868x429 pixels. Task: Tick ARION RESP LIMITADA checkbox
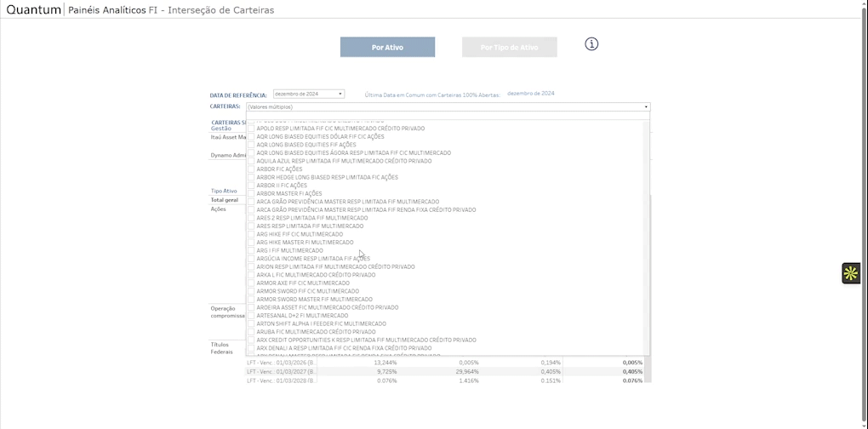click(x=251, y=266)
